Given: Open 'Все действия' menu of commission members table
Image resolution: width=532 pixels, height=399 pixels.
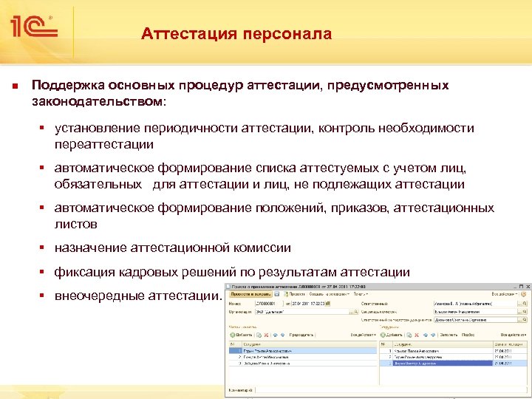Looking at the screenshot, I should (x=363, y=335).
